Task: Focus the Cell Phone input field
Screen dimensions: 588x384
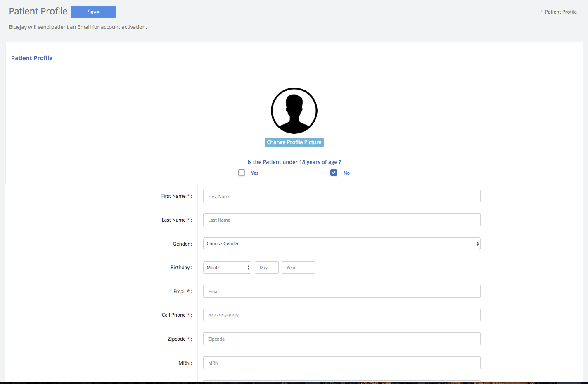Action: click(342, 315)
